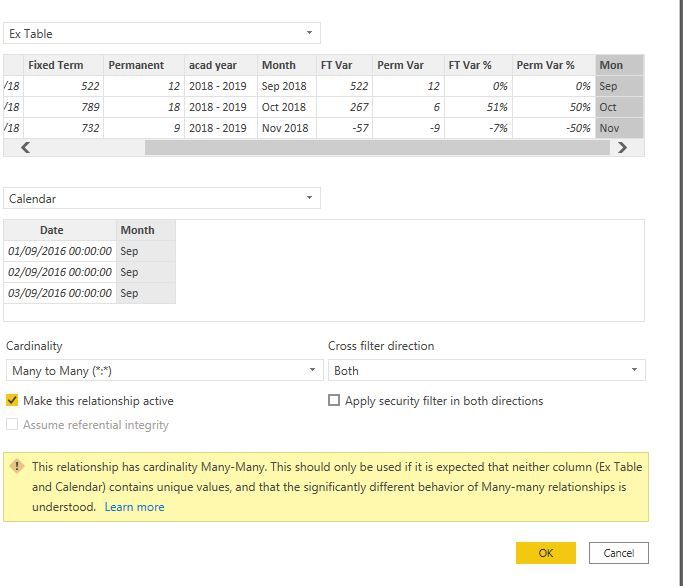Click the right scroll arrow of the Ex Table preview
The image size is (683, 586).
click(x=622, y=147)
